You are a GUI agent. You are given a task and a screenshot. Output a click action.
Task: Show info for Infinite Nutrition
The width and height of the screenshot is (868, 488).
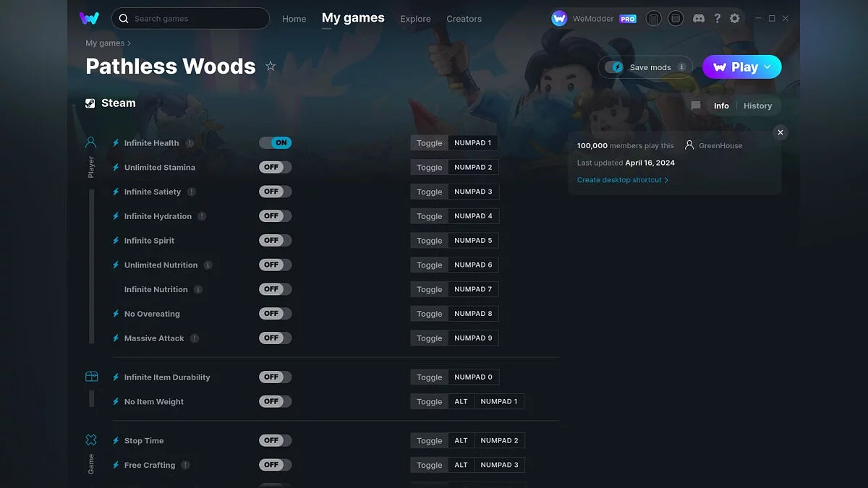(198, 289)
